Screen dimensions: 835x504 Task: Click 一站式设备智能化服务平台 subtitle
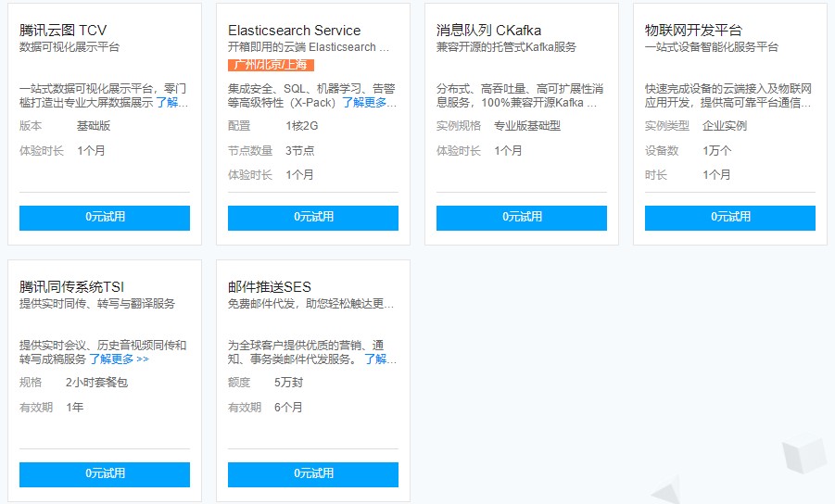tap(712, 47)
